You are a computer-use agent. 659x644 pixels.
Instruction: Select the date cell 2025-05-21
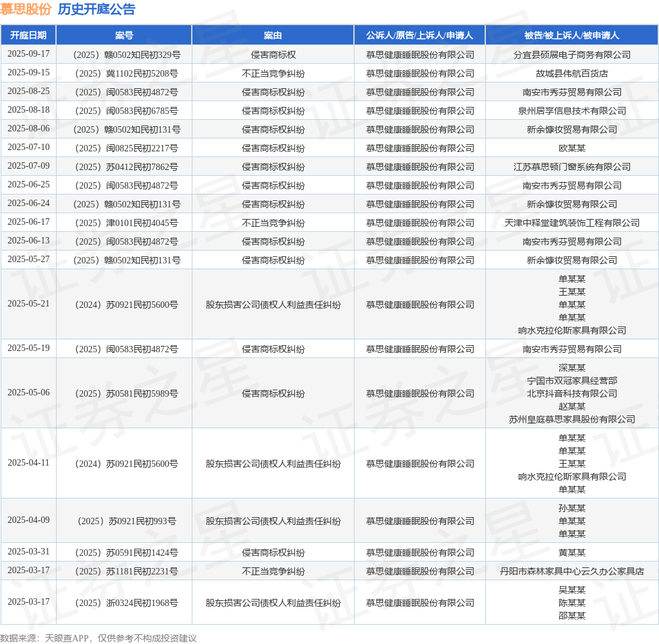point(28,304)
